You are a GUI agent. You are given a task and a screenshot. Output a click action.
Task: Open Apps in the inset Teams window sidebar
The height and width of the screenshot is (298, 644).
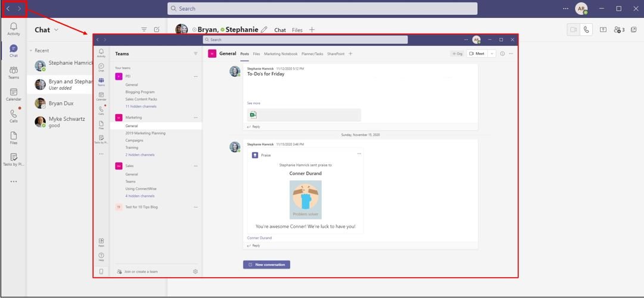point(101,242)
